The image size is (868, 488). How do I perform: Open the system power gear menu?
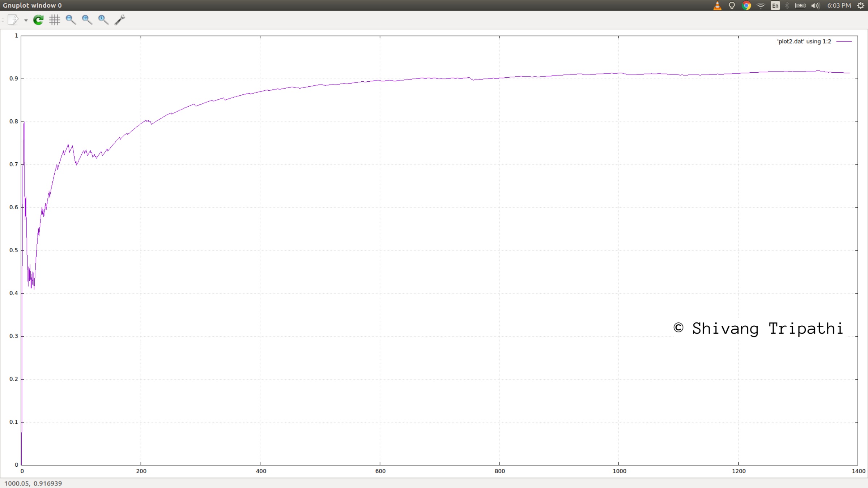click(861, 5)
